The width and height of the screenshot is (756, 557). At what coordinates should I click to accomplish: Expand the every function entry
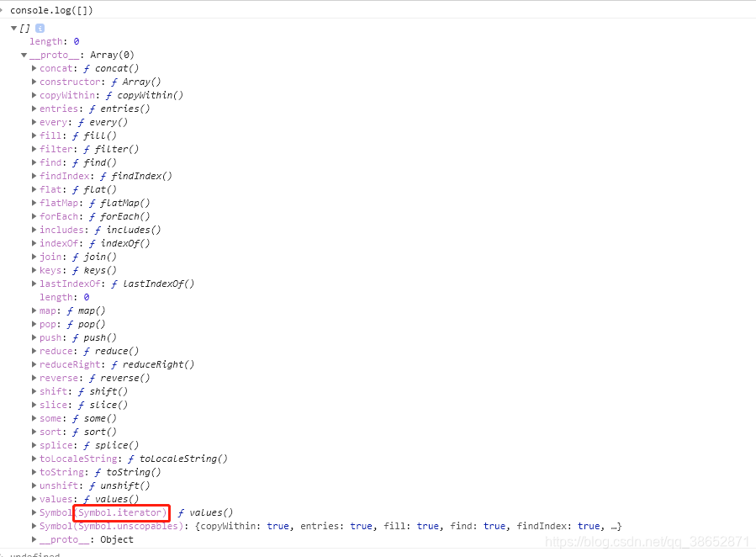coord(34,123)
